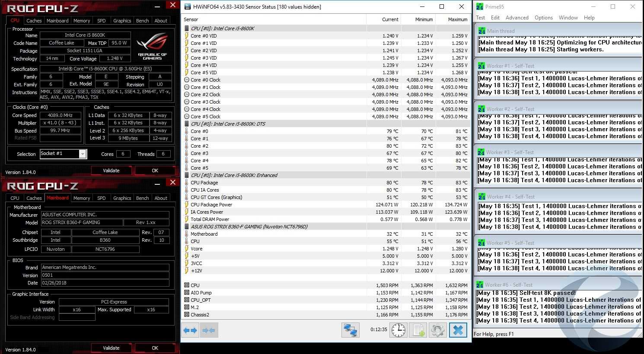Open the Socket #1 selection dropdown
This screenshot has height=354, width=644.
click(x=83, y=154)
